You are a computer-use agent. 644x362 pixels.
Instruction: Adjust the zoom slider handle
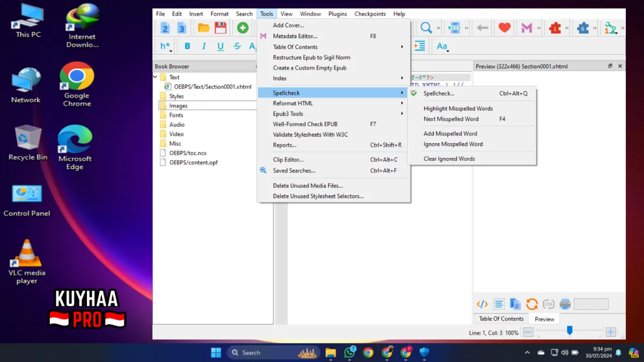click(x=570, y=330)
